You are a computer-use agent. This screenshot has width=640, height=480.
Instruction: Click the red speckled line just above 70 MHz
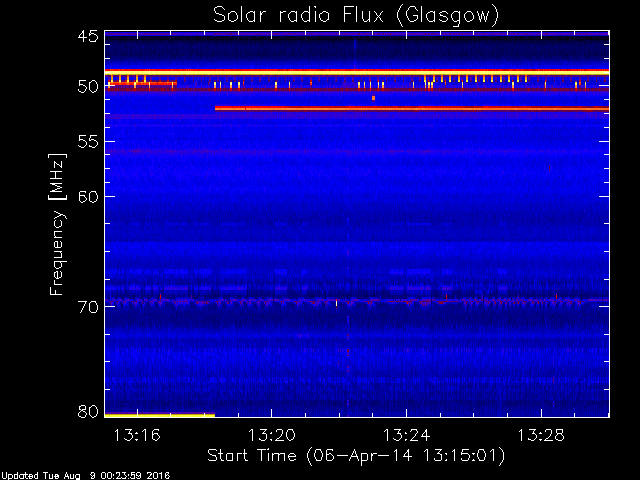pyautogui.click(x=357, y=302)
